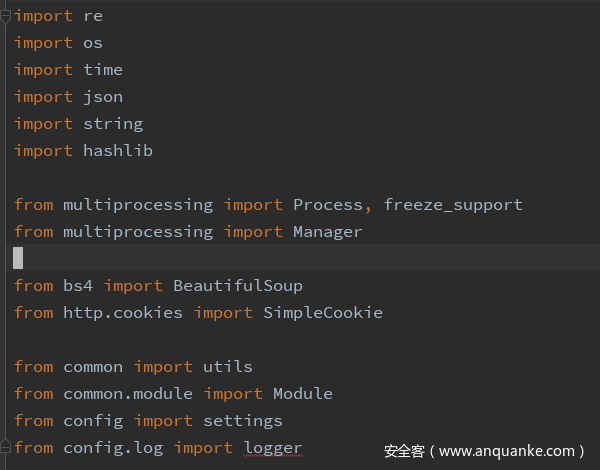Viewport: 600px width, 470px height.
Task: Click 'BeautifulSoup' in the bs4 import
Action: click(x=238, y=286)
